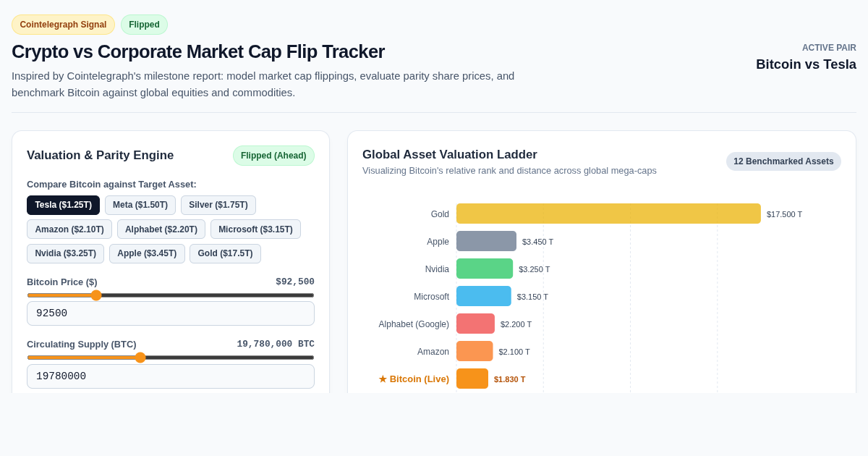The image size is (868, 456).
Task: Click the $3.450 T value label
Action: [537, 242]
